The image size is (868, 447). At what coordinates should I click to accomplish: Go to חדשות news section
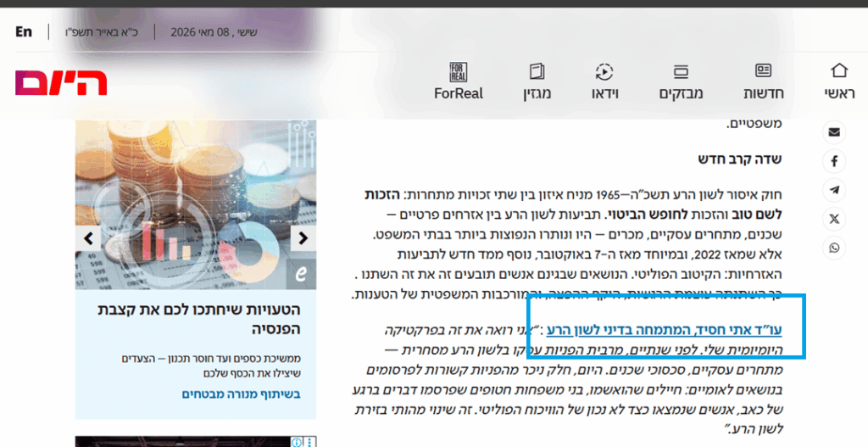[764, 81]
